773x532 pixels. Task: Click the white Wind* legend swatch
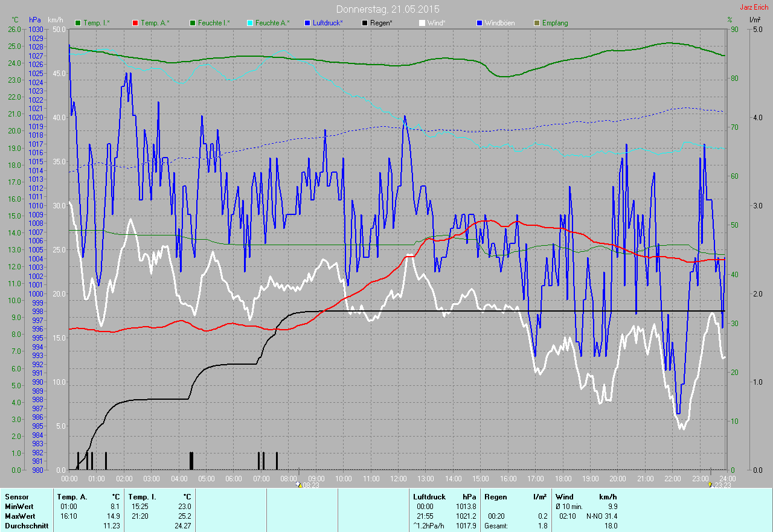[422, 23]
